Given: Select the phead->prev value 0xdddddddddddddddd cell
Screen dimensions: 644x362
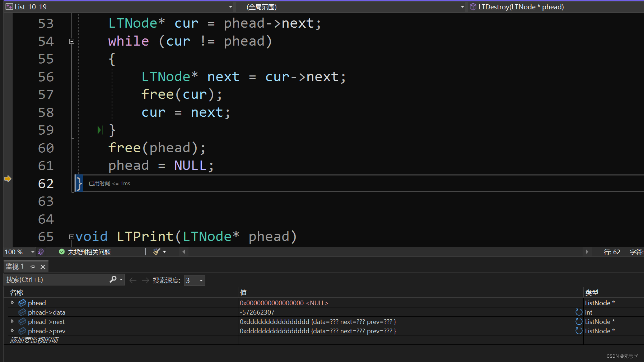Looking at the screenshot, I should pos(318,331).
